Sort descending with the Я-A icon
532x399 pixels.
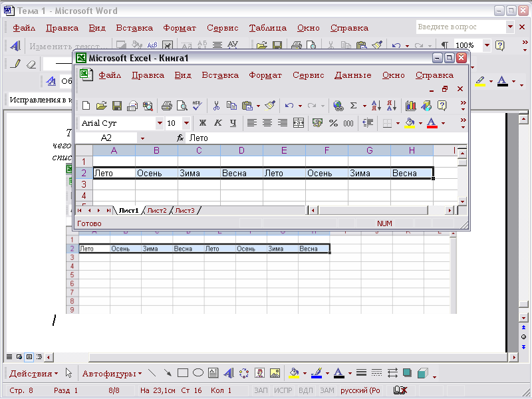click(x=392, y=106)
